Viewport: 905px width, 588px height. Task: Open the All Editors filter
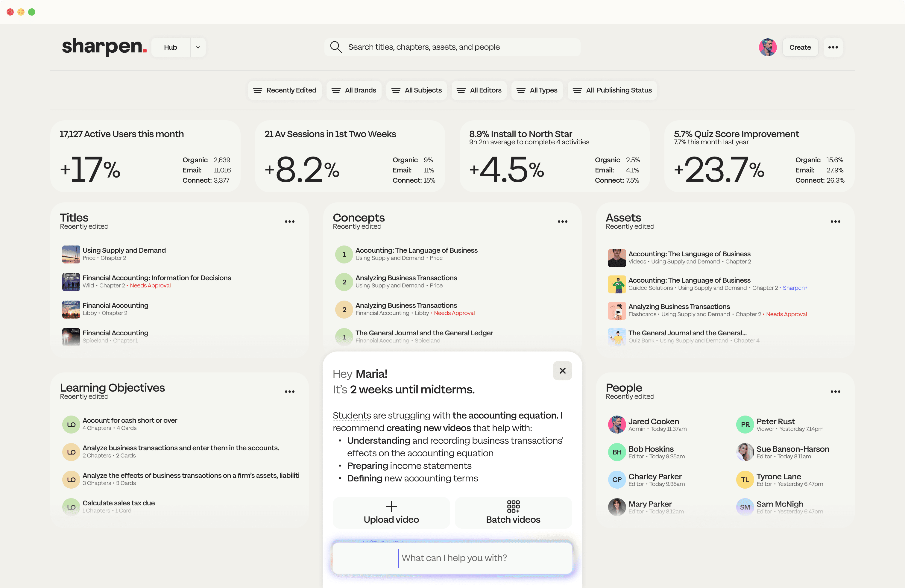coord(479,90)
